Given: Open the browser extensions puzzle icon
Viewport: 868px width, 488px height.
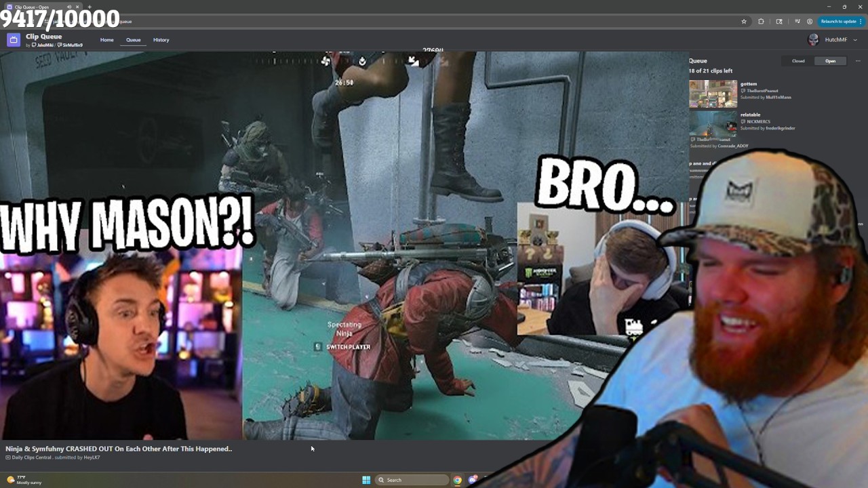Looking at the screenshot, I should (761, 22).
